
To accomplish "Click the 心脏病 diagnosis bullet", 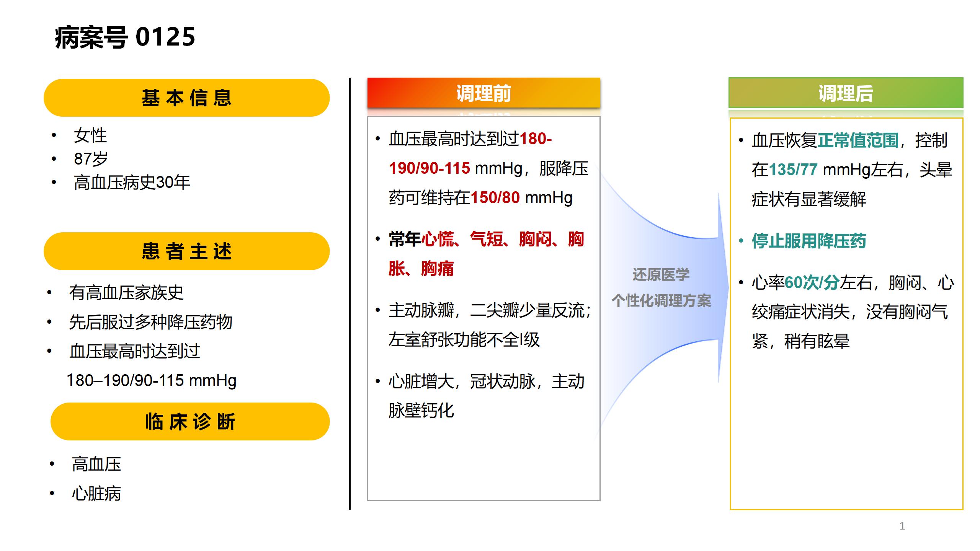I will pos(96,494).
